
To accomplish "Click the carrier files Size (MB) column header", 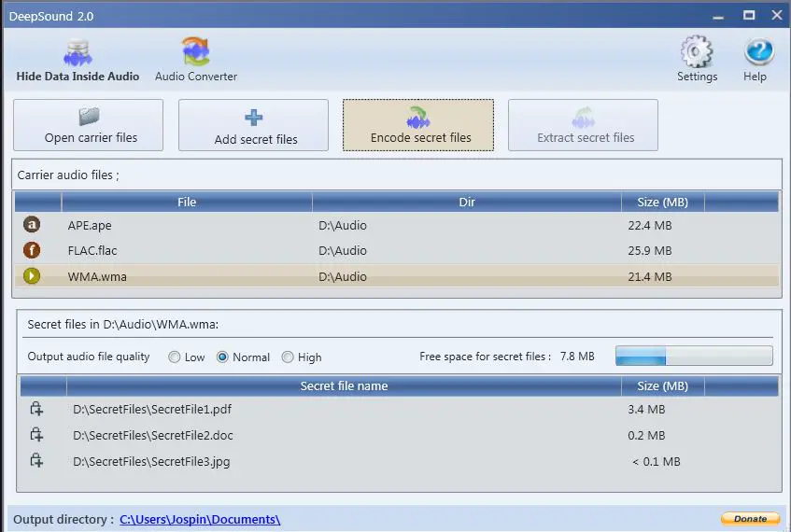I will (662, 203).
